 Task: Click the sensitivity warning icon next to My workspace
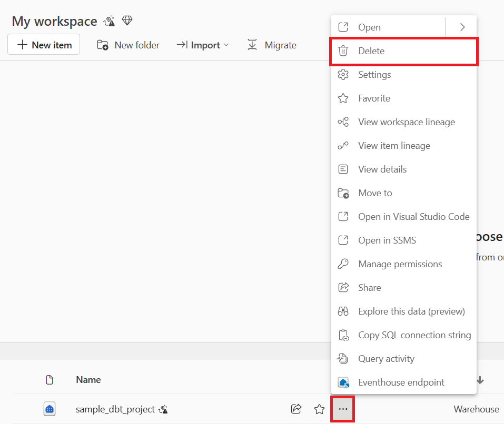click(x=109, y=21)
